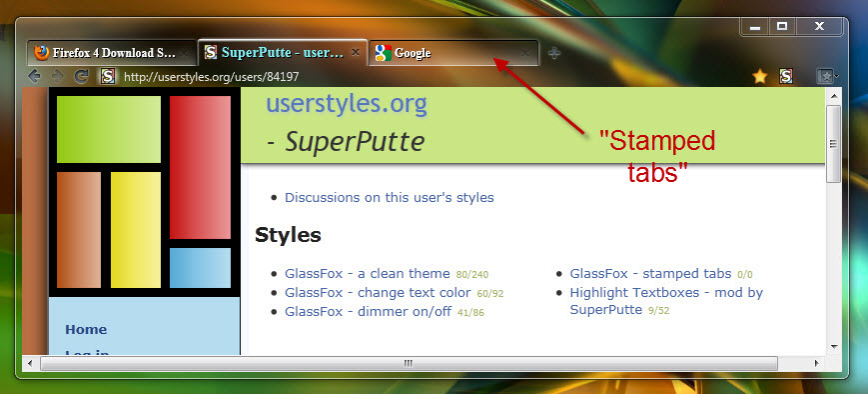Close the Google tab
This screenshot has height=394, width=868.
[525, 53]
